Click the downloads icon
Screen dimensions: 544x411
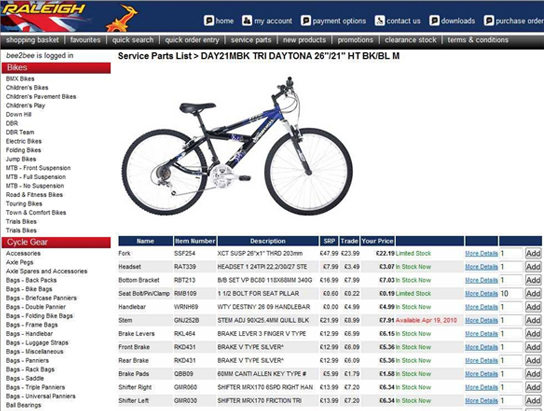point(434,21)
